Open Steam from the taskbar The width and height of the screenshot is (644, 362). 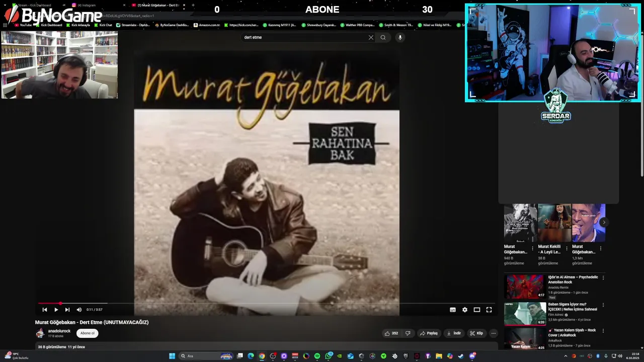461,356
